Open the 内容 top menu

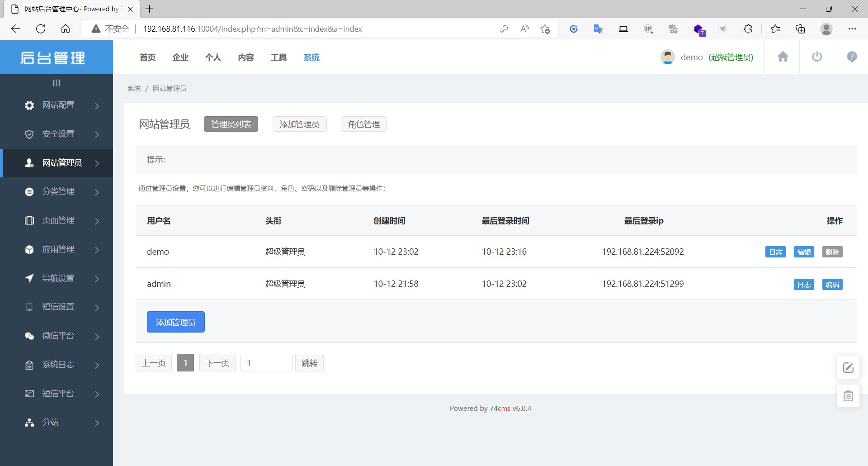(x=246, y=57)
